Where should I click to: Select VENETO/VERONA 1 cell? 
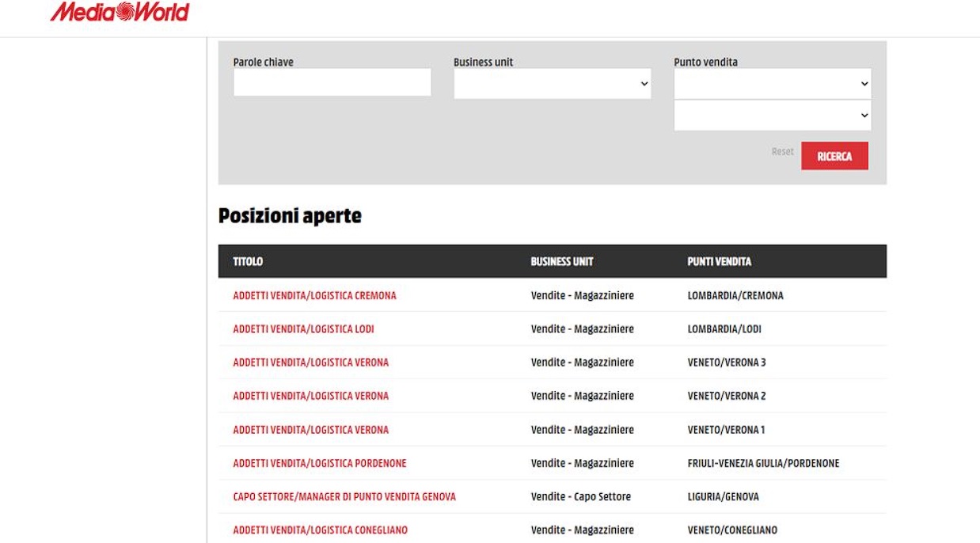(x=727, y=430)
